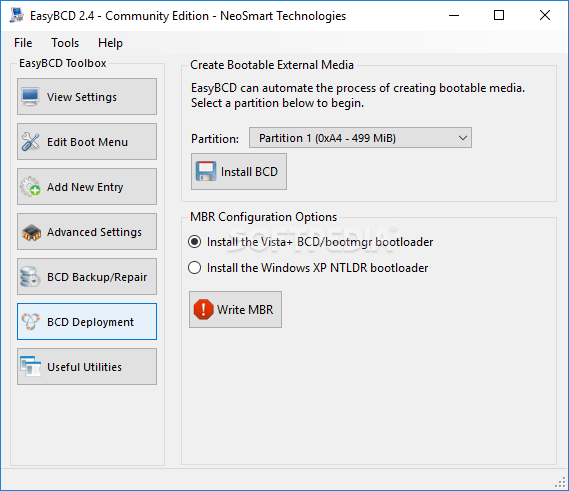Expand the Partition dropdown arrow
This screenshot has width=569, height=491.
(x=462, y=138)
